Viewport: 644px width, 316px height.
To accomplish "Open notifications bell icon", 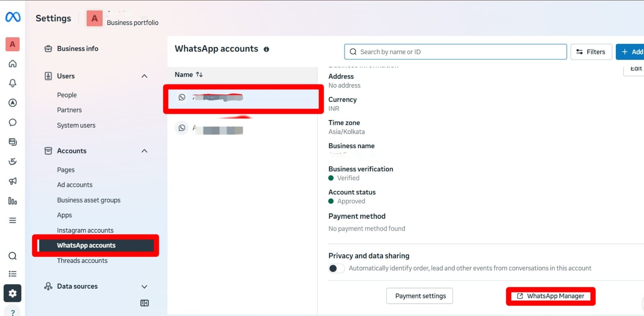I will pos(12,83).
